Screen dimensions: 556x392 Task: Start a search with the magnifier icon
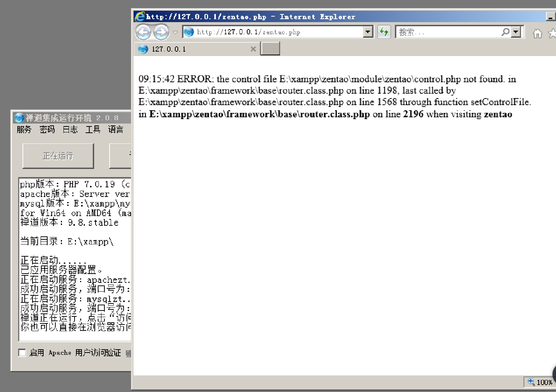(x=505, y=32)
